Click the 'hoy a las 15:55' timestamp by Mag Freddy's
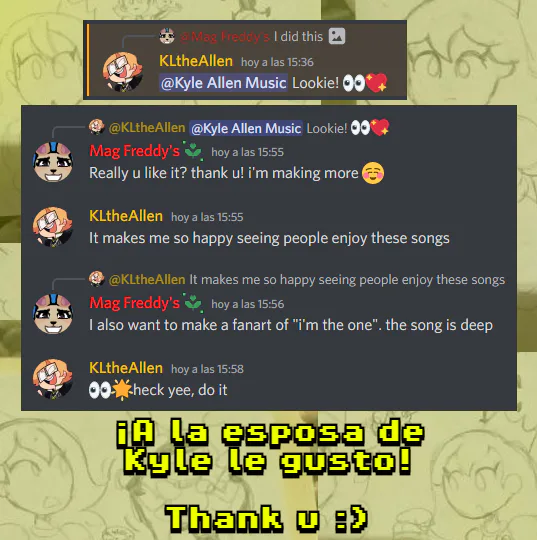The width and height of the screenshot is (537, 540). click(x=247, y=152)
